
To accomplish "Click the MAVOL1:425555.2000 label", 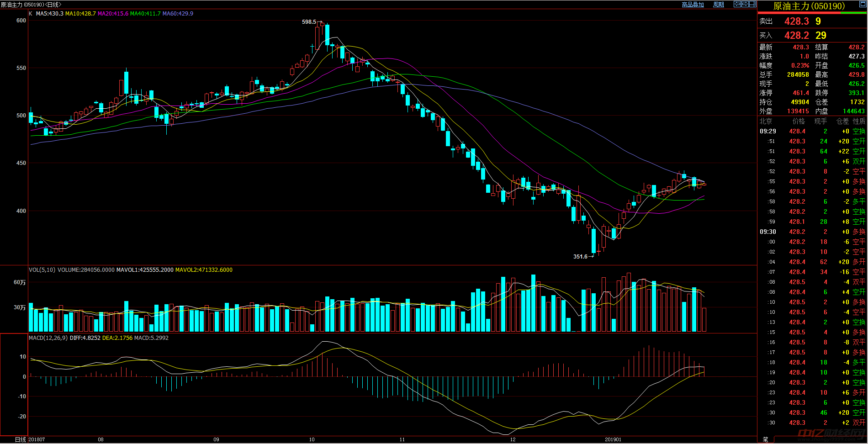I will [145, 270].
